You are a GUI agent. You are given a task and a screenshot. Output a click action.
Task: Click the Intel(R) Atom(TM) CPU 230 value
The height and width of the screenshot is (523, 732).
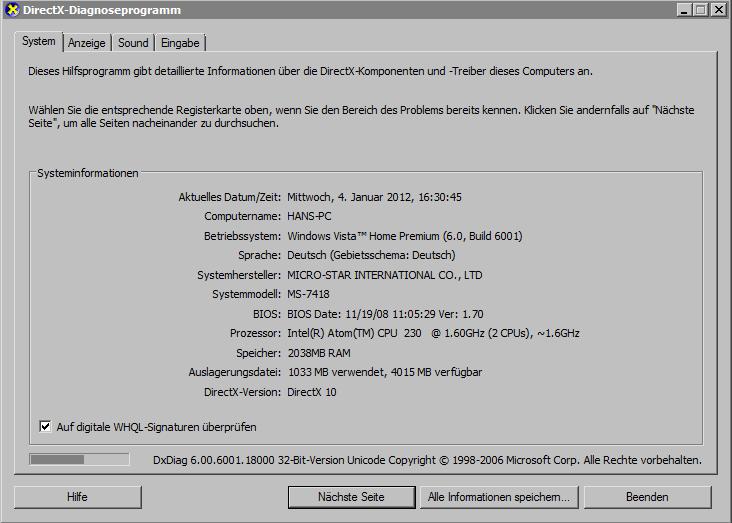tap(433, 333)
